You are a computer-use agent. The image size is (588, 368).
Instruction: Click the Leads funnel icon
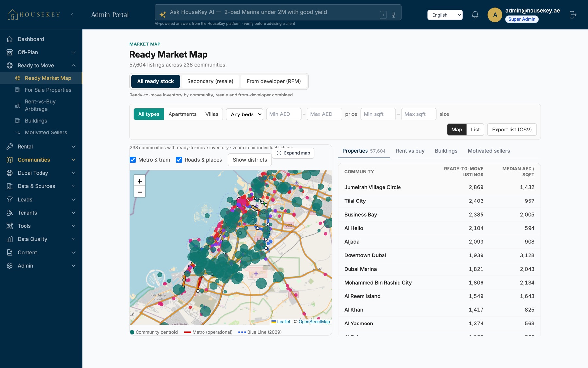tap(10, 199)
